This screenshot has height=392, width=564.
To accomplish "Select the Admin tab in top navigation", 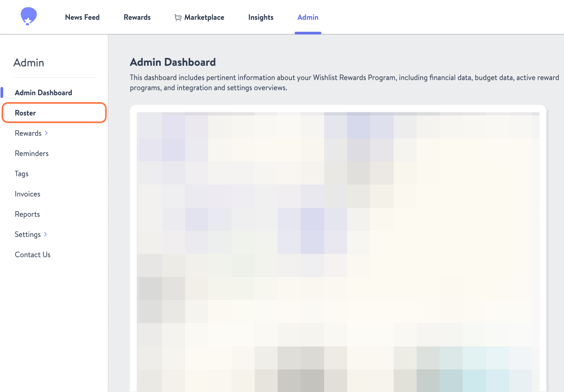I will (x=308, y=17).
